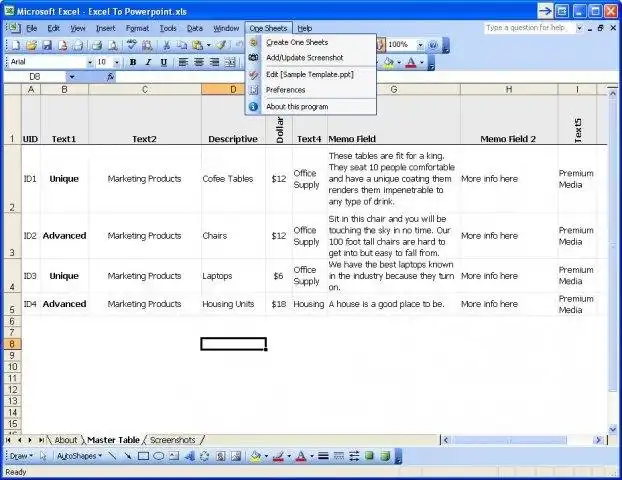Click the Format Painter brush icon

(x=221, y=45)
